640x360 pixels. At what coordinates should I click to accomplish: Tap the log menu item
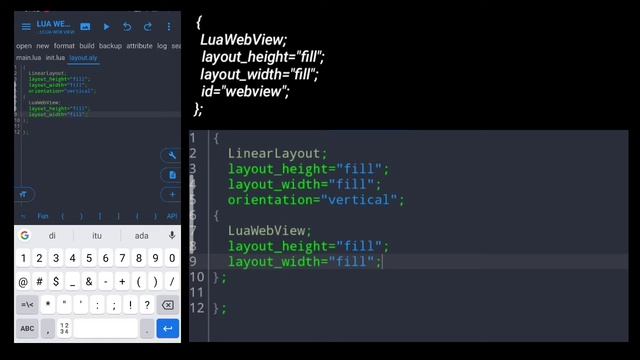pos(162,46)
